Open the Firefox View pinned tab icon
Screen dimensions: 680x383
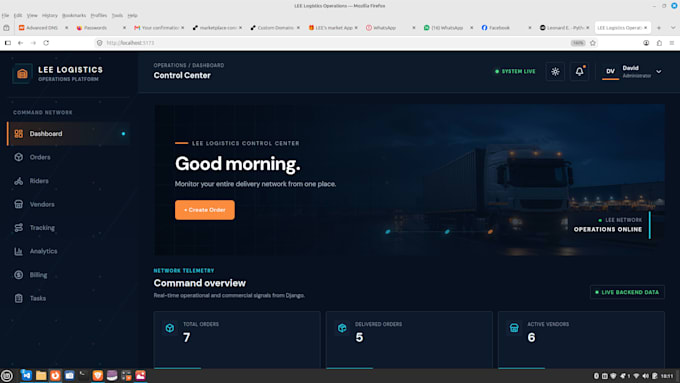7,28
